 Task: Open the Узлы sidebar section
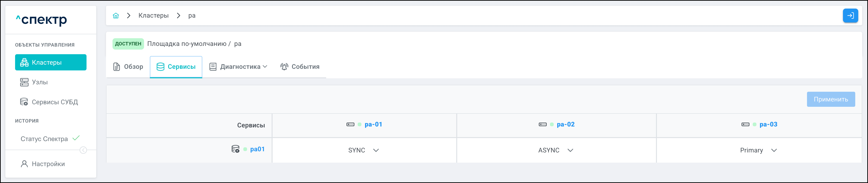click(x=39, y=82)
